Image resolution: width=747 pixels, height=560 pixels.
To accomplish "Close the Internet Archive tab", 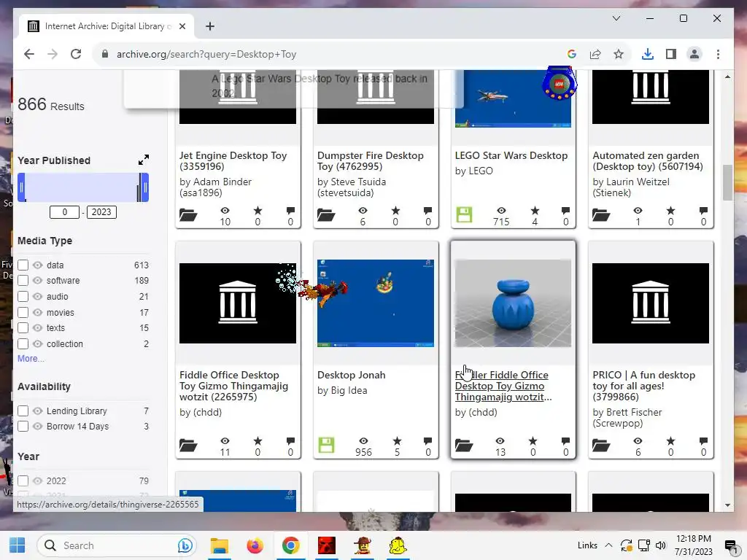I will (x=182, y=26).
